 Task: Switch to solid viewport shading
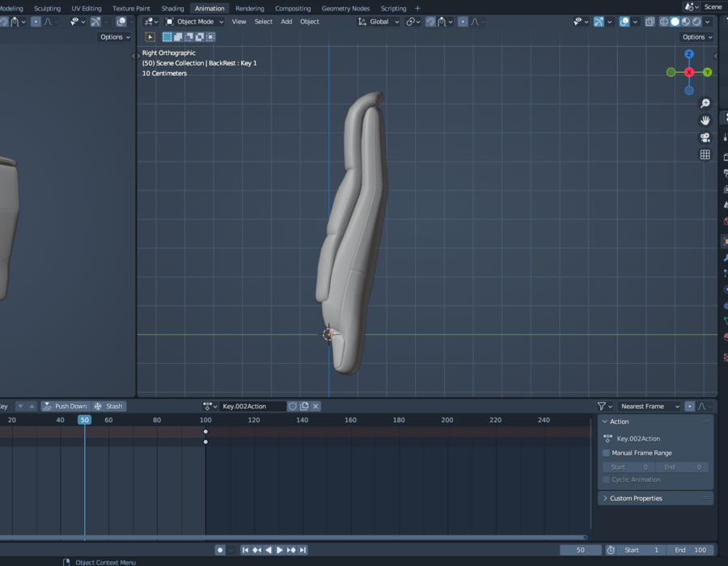(675, 21)
